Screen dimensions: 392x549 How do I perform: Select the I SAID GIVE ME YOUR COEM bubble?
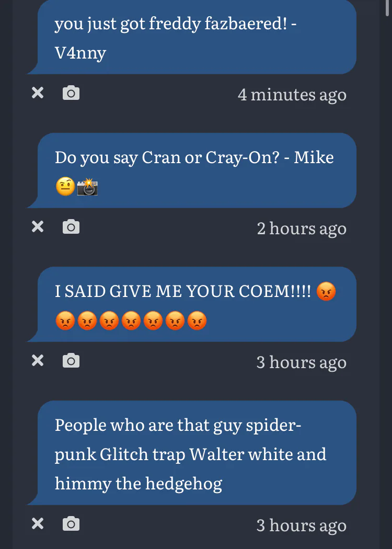192,304
